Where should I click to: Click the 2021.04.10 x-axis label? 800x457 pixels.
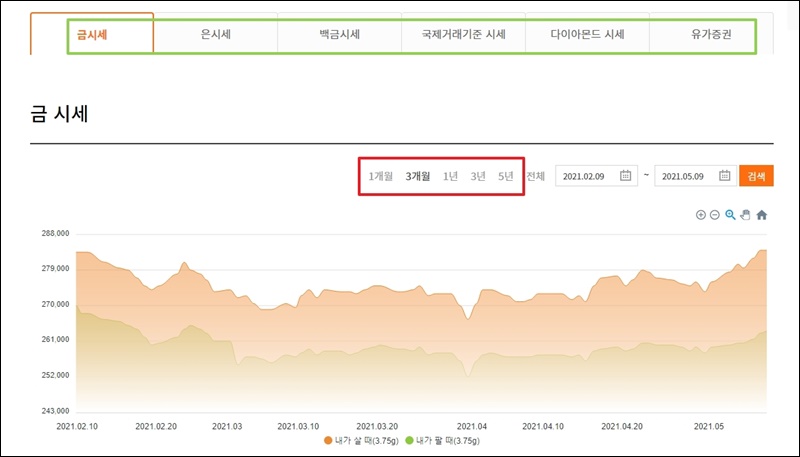(543, 426)
